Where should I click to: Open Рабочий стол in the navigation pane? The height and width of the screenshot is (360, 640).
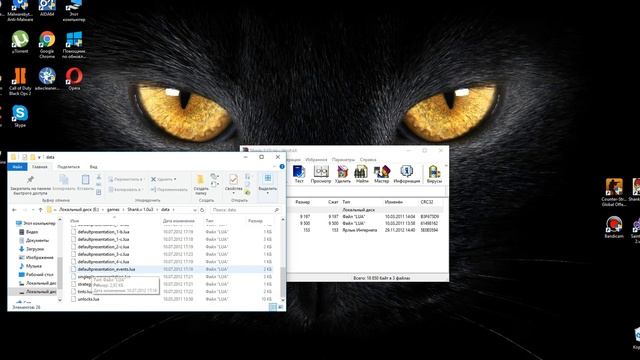point(36,275)
